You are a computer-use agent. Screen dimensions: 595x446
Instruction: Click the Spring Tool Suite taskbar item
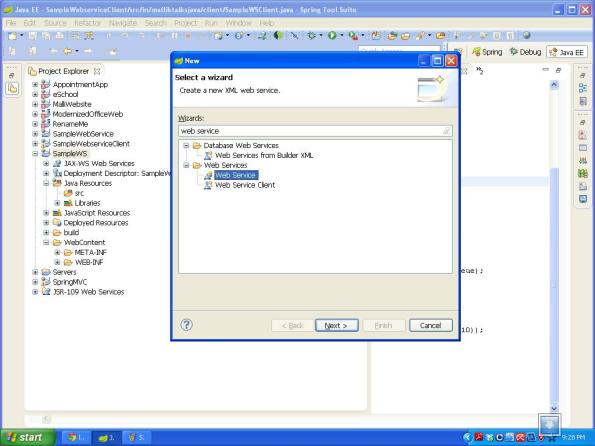(106, 438)
